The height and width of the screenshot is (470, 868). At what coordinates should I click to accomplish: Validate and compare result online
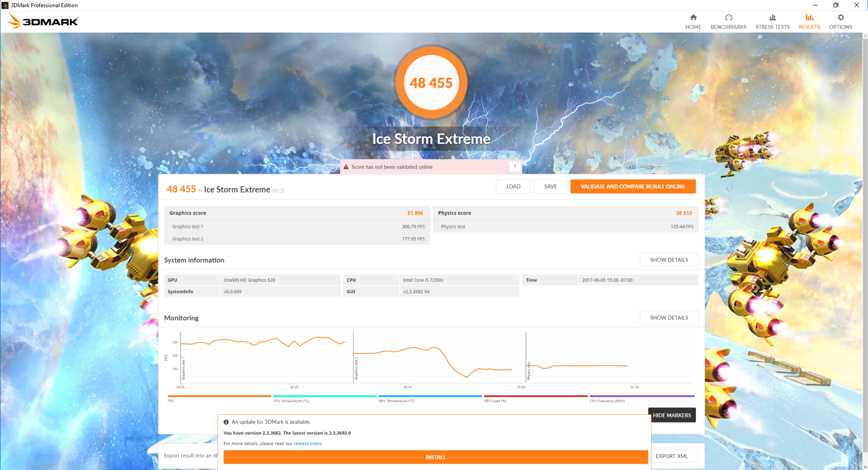[633, 187]
